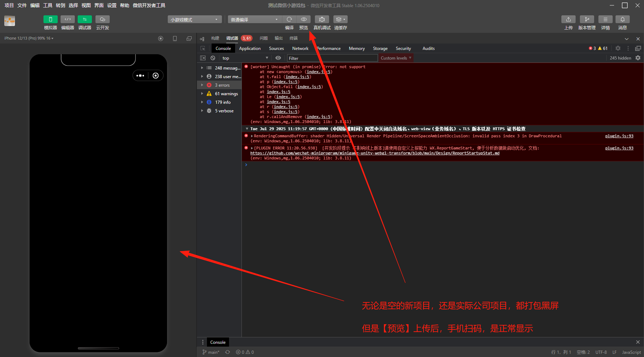Select the Audits devtools tab
Viewport: 644px width, 357px height.
click(429, 49)
